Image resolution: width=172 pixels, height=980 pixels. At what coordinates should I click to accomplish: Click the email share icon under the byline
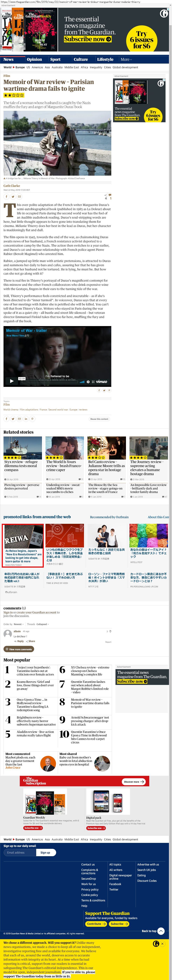(x=19, y=197)
